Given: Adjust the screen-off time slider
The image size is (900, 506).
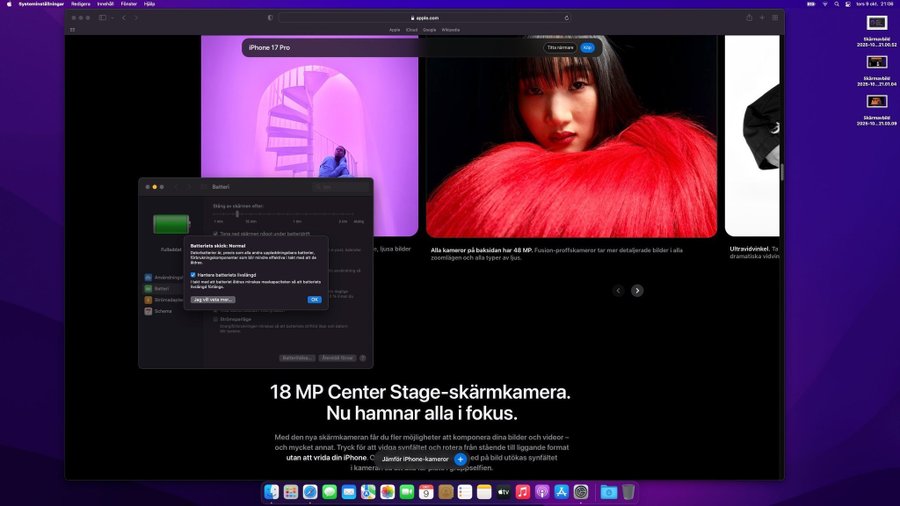Looking at the screenshot, I should pos(237,213).
